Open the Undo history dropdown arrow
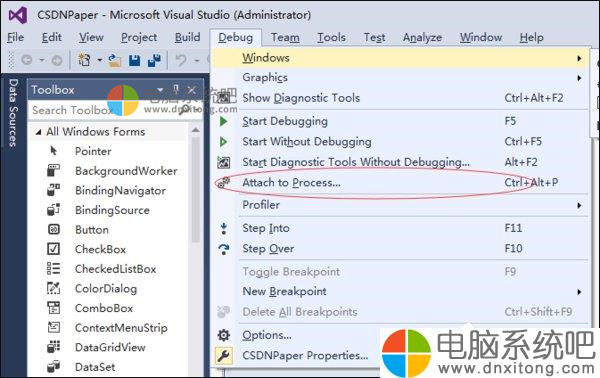The height and width of the screenshot is (378, 600). pos(197,60)
